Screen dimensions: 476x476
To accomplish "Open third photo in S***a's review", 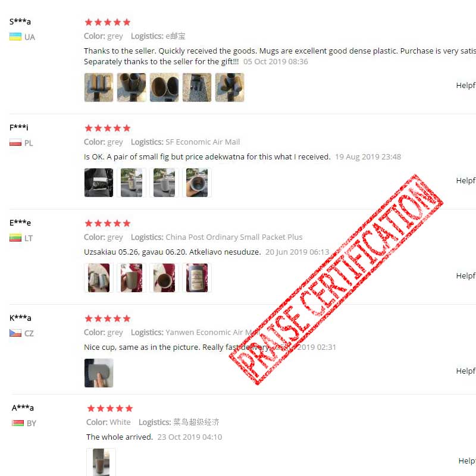I will 164,87.
